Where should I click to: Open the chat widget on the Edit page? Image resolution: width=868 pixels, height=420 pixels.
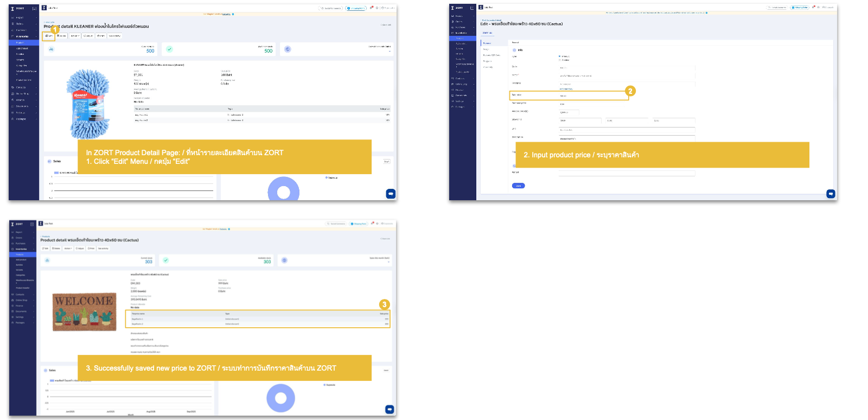click(831, 194)
